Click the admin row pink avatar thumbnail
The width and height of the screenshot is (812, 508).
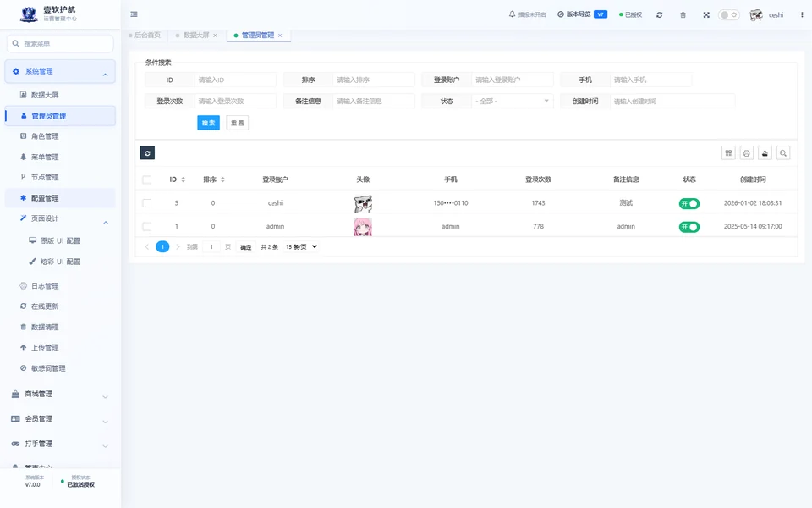(x=363, y=227)
